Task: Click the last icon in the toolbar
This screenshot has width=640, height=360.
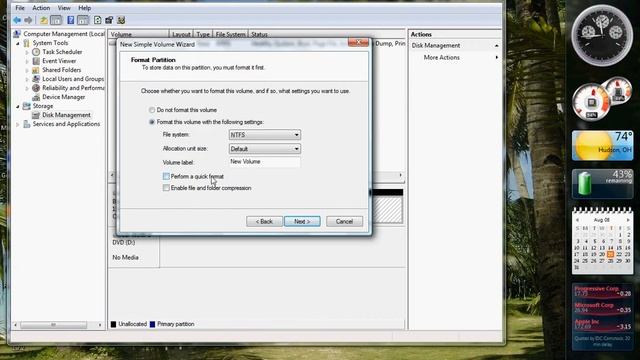Action: tap(121, 20)
